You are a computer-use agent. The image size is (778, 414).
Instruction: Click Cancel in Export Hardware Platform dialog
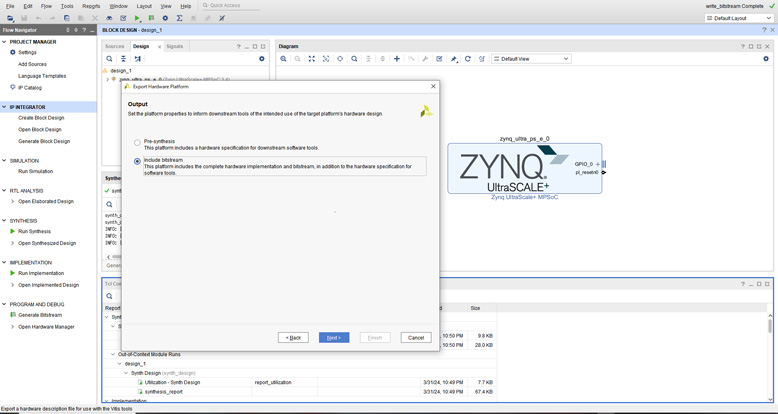pyautogui.click(x=416, y=338)
